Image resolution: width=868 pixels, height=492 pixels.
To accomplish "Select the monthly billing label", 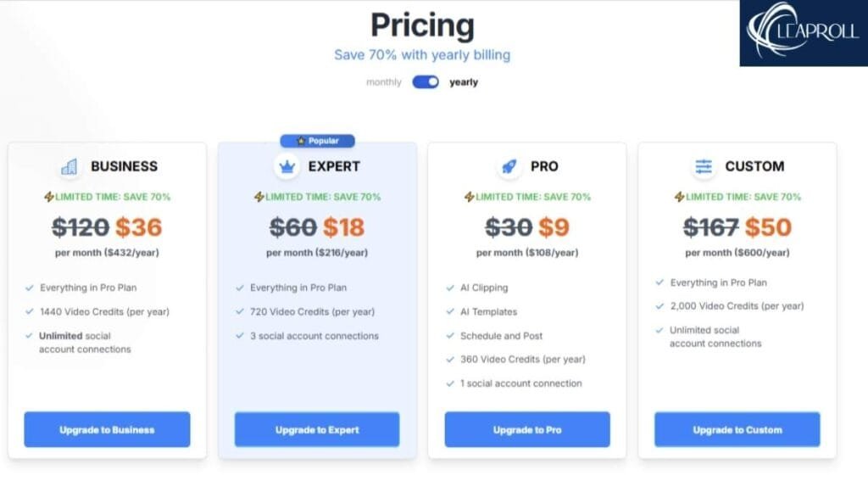I will pyautogui.click(x=384, y=82).
